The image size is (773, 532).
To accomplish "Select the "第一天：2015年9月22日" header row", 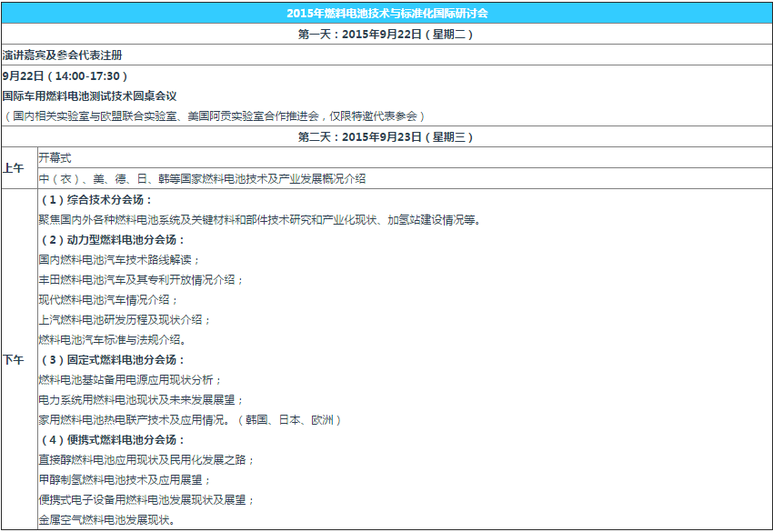I will (x=386, y=35).
